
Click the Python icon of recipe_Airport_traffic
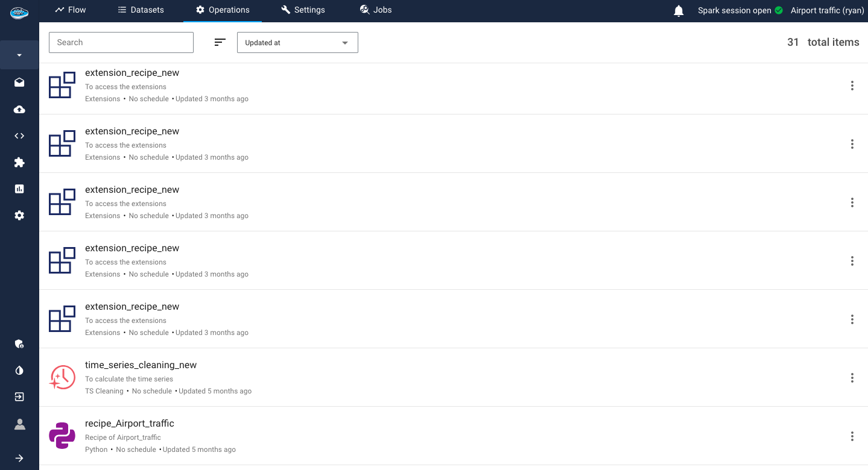click(x=62, y=436)
